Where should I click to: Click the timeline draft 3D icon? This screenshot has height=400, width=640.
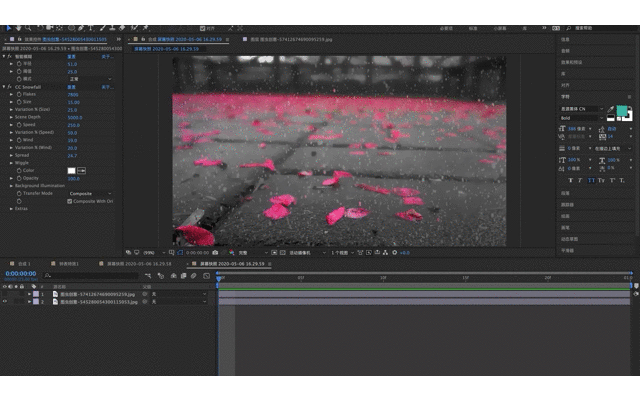coord(161,276)
